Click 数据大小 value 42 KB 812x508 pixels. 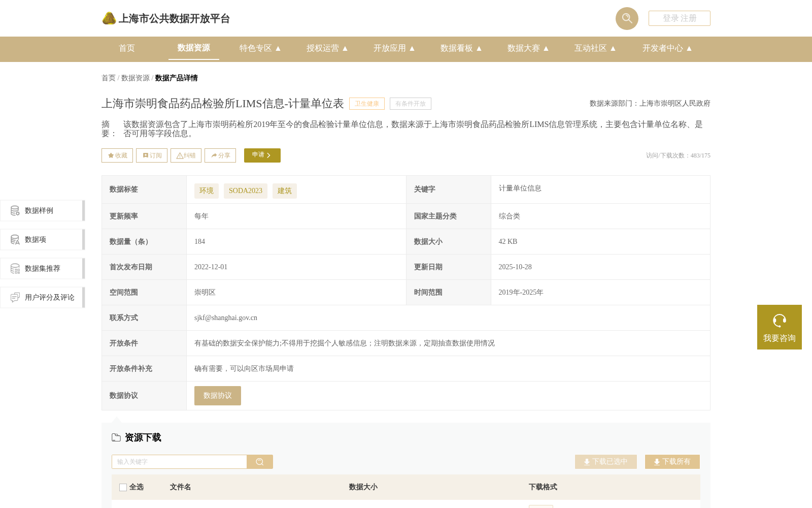508,242
